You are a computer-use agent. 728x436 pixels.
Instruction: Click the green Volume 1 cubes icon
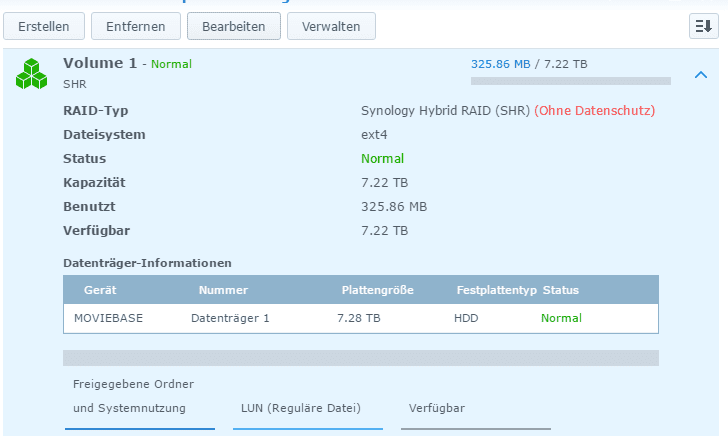coord(31,74)
